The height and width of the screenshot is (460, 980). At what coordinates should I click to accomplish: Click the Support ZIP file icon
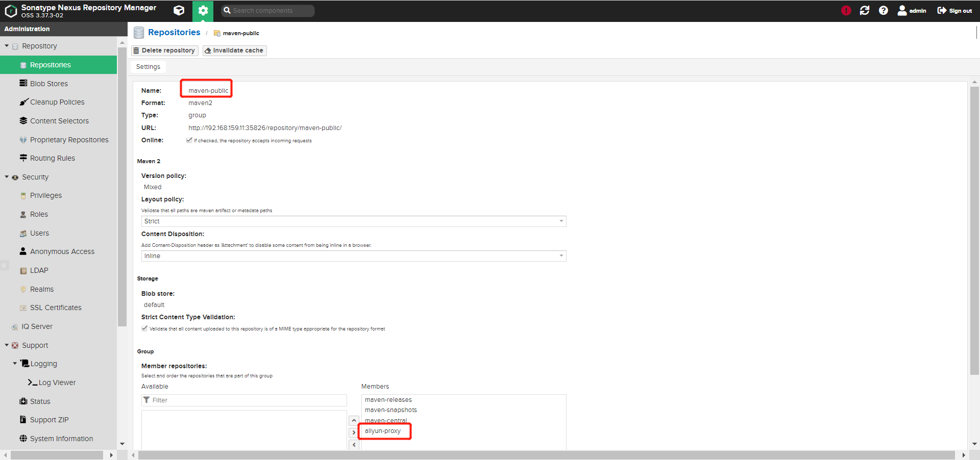(x=23, y=420)
